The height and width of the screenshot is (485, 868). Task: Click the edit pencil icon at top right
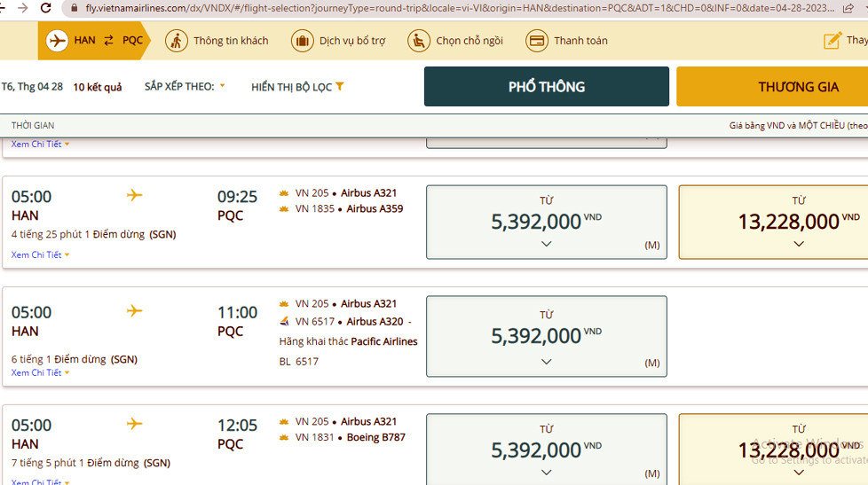[832, 41]
